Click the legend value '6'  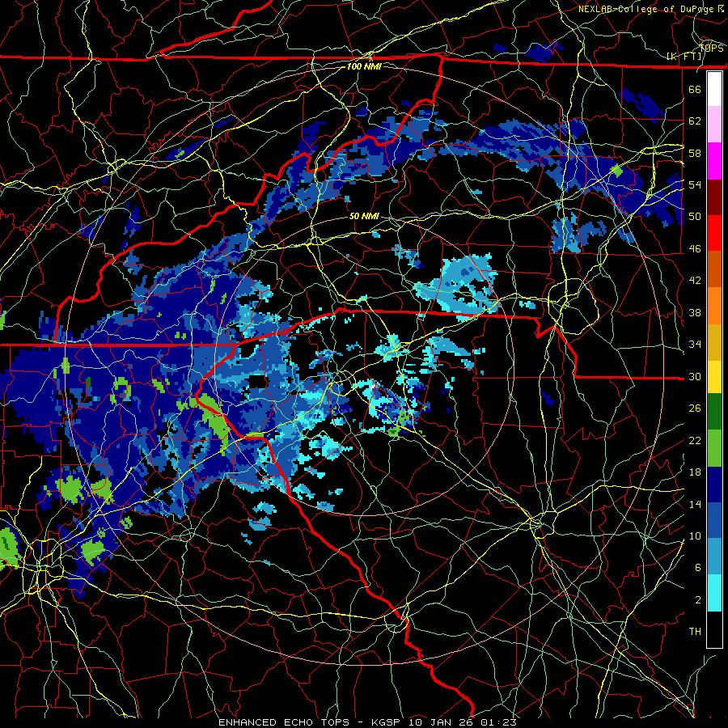coord(698,568)
